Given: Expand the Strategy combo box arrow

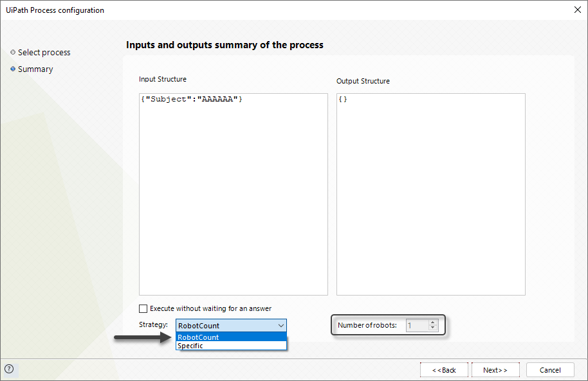Looking at the screenshot, I should pyautogui.click(x=281, y=326).
